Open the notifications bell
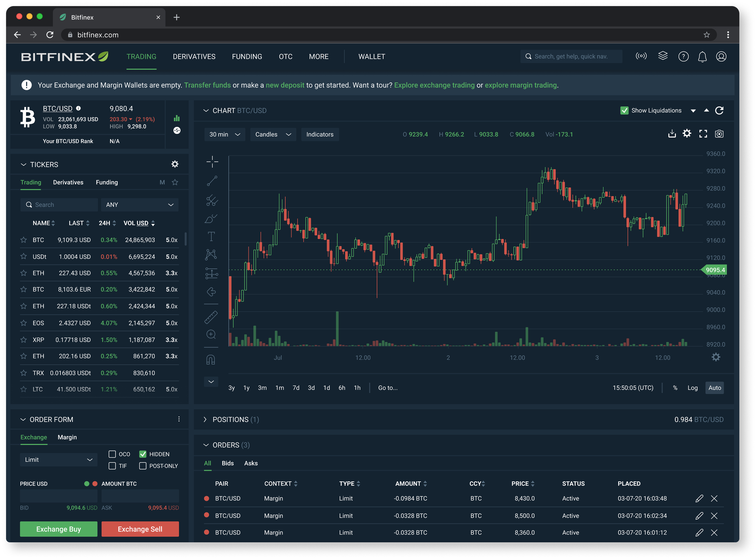Viewport: 756px width, 559px height. pyautogui.click(x=702, y=57)
